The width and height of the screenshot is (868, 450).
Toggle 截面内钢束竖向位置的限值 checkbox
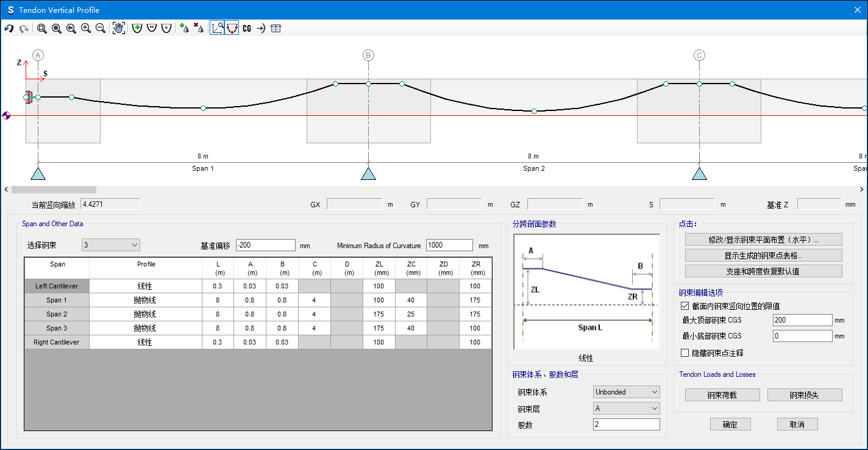coord(684,306)
